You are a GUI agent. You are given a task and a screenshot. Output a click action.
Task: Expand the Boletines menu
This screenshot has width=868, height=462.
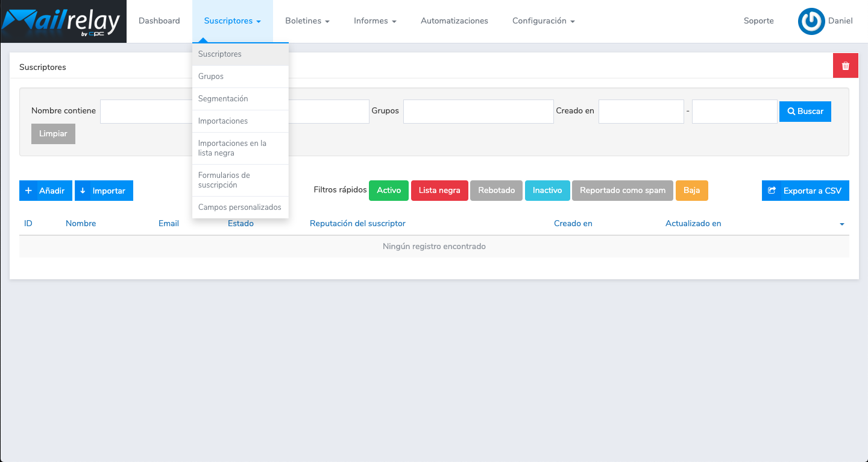307,21
